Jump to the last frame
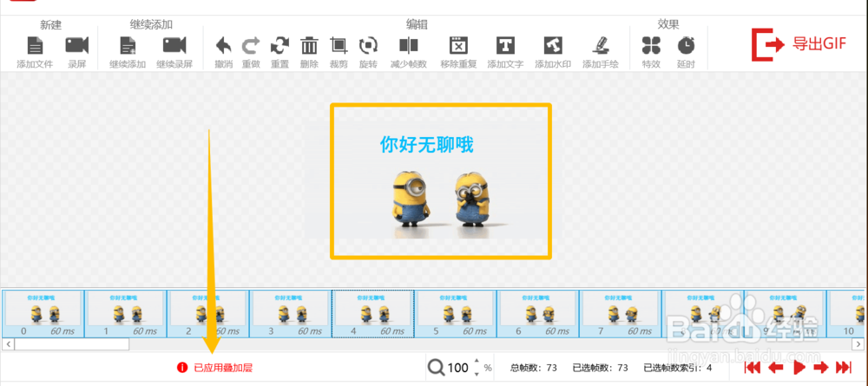Viewport: 868px width, 386px height. click(843, 367)
